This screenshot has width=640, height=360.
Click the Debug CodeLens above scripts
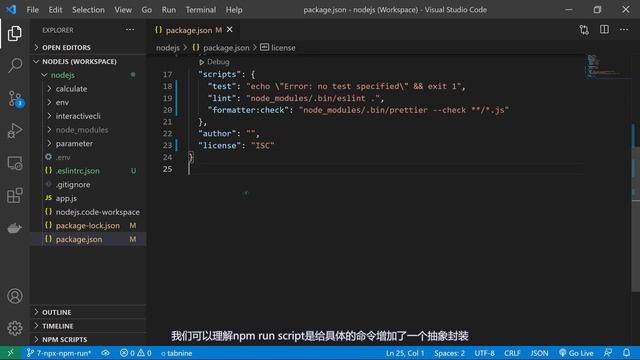point(214,62)
